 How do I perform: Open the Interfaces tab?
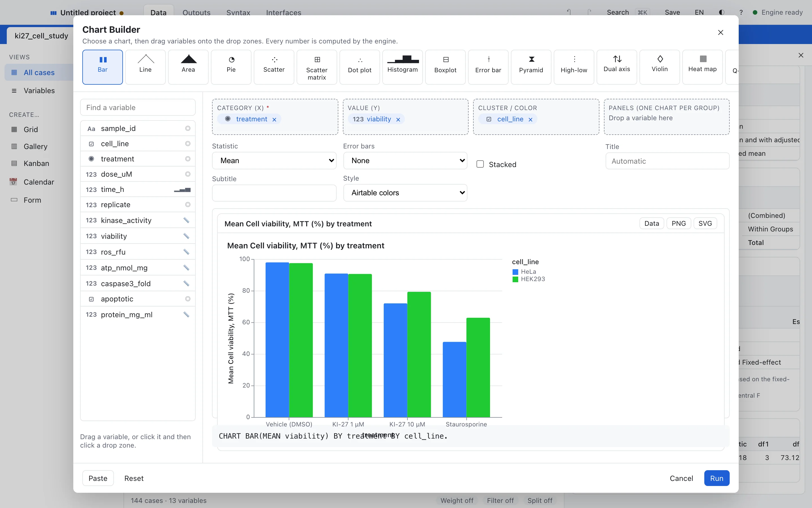point(284,12)
